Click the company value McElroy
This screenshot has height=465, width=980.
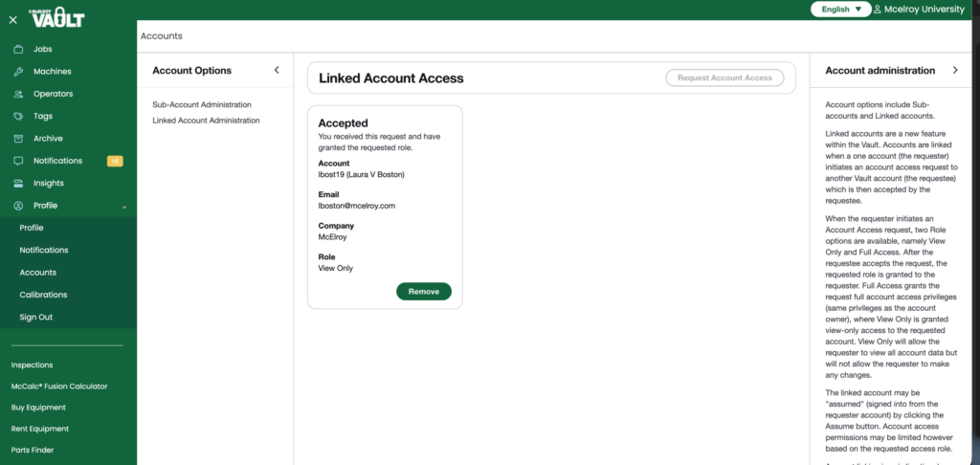click(x=332, y=237)
